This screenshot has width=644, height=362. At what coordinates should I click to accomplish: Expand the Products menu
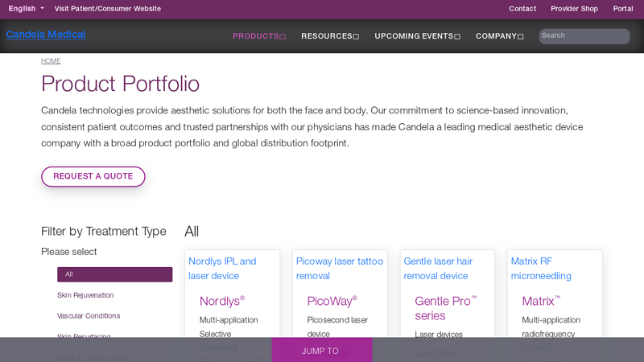coord(259,36)
